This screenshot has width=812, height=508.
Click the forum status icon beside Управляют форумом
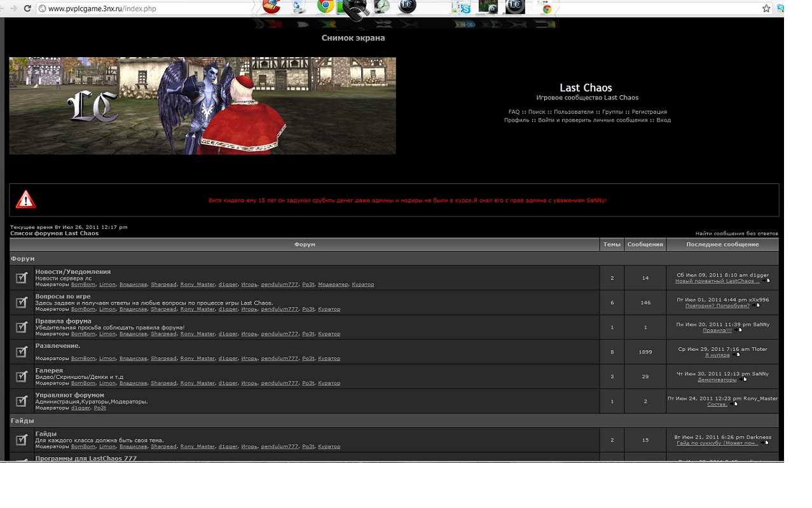pyautogui.click(x=22, y=401)
